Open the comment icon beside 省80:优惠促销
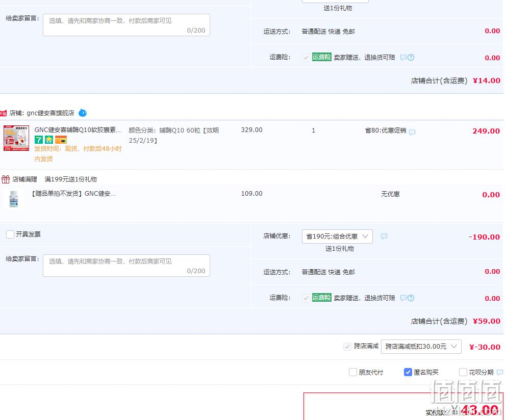This screenshot has height=420, width=506. pyautogui.click(x=412, y=132)
